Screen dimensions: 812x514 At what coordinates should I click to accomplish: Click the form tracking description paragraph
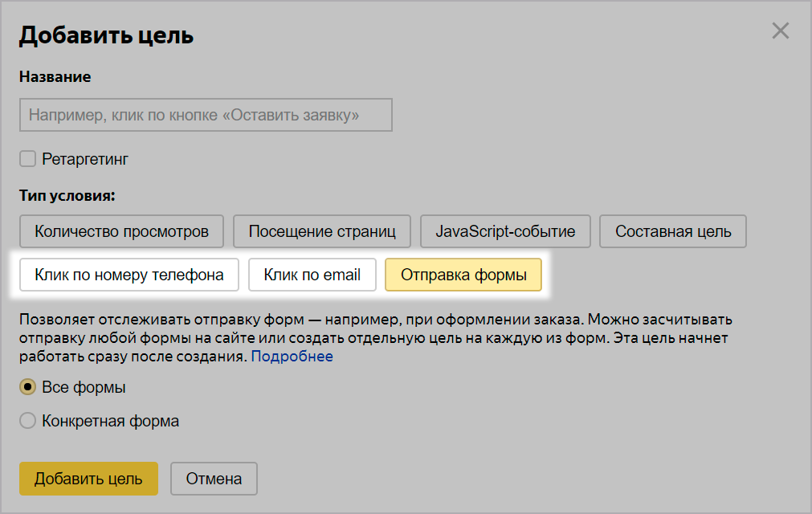pos(375,337)
